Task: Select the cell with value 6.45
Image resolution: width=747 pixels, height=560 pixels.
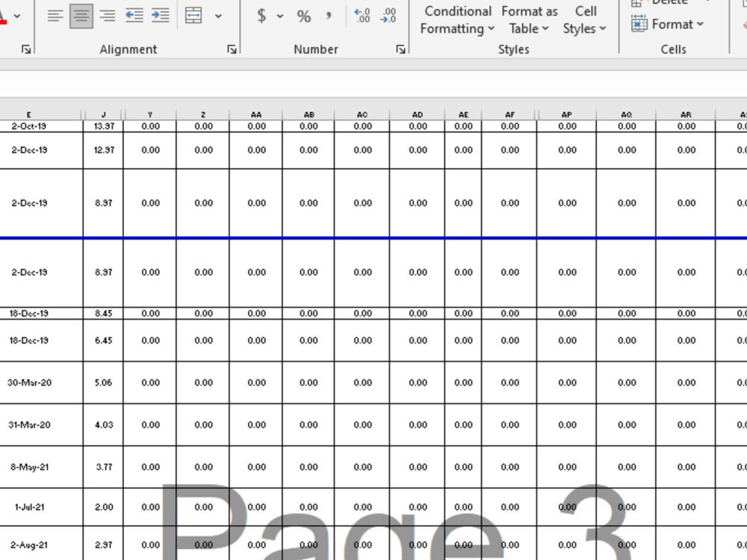Action: (x=103, y=340)
